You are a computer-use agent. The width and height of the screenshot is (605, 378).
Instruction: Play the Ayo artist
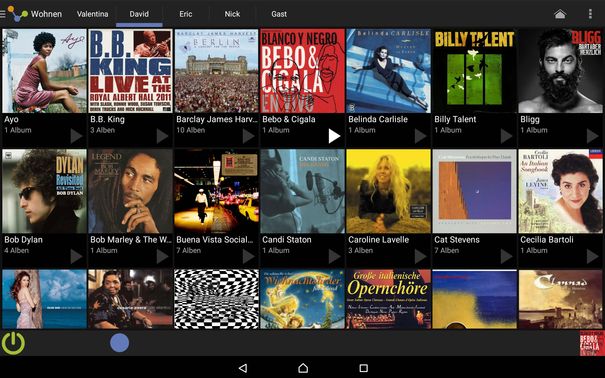coord(76,136)
